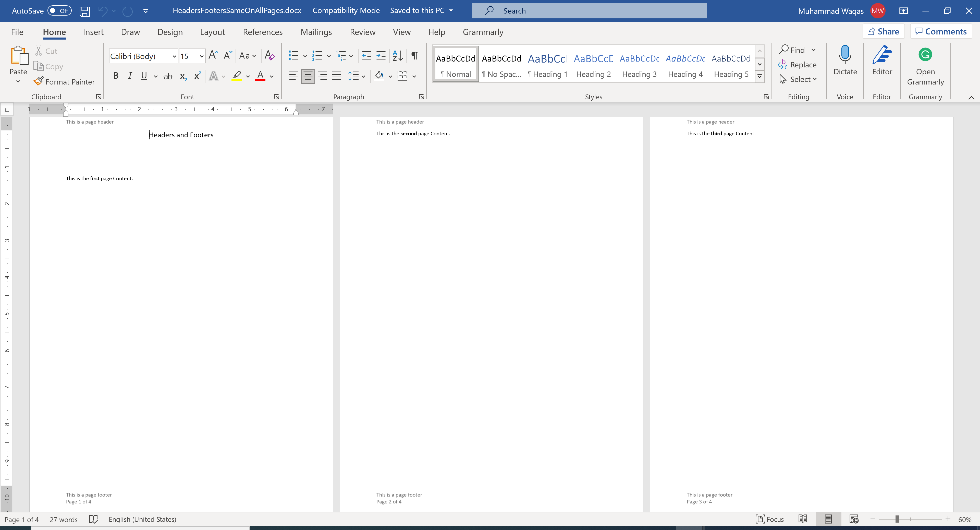
Task: Toggle Italic formatting
Action: 130,76
